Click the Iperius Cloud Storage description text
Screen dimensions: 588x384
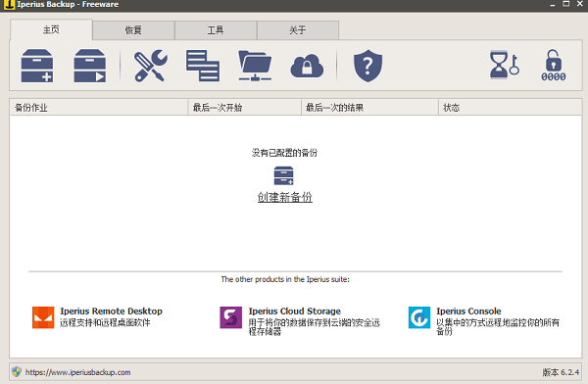coord(315,326)
